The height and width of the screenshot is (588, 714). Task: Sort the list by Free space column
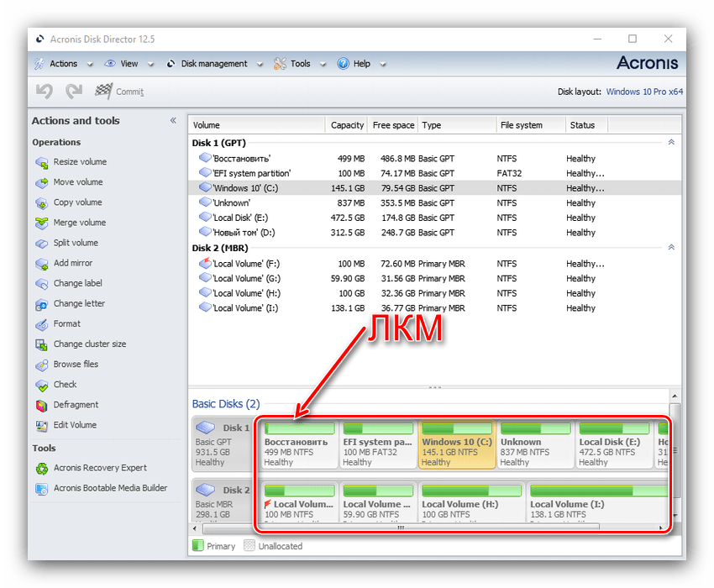(393, 125)
